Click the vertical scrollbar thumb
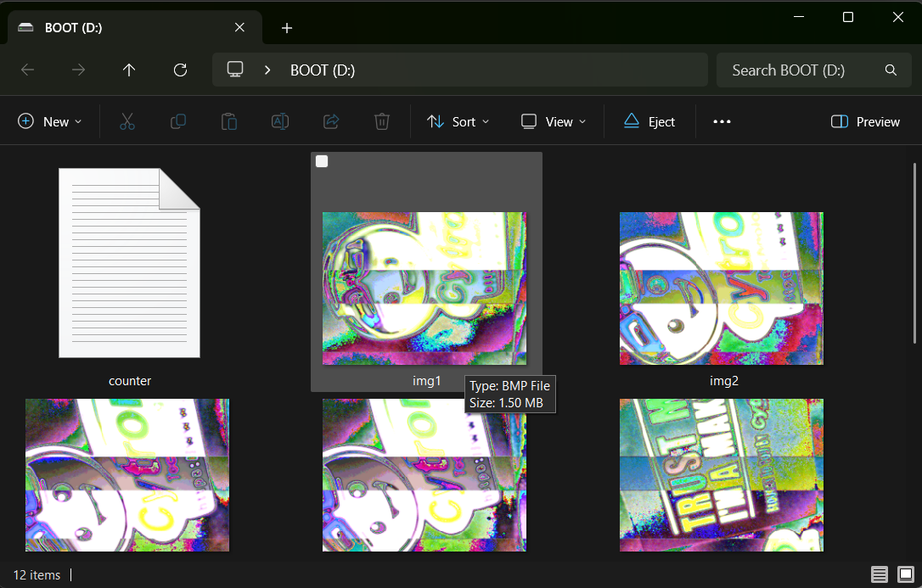Screen dimensions: 922x588 pyautogui.click(x=914, y=253)
